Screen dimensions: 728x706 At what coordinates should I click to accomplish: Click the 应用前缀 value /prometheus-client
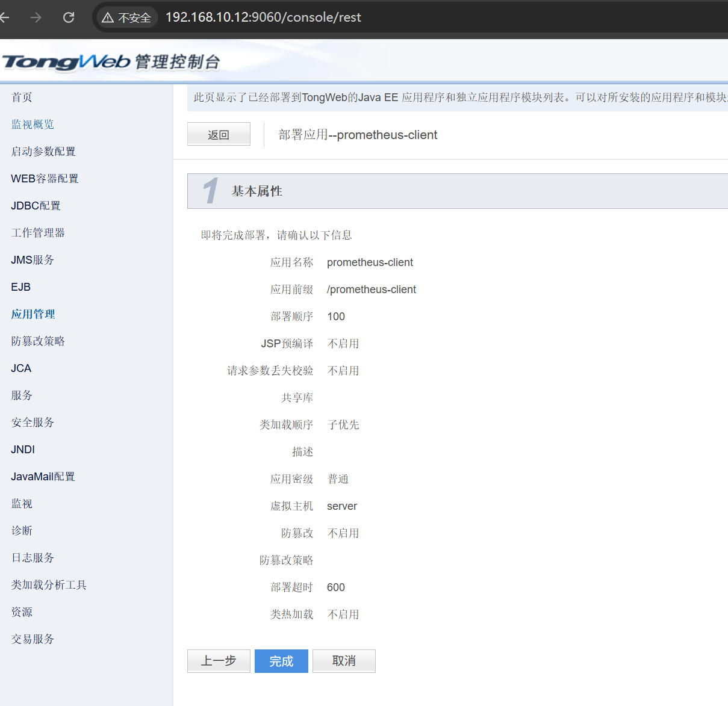(x=372, y=290)
